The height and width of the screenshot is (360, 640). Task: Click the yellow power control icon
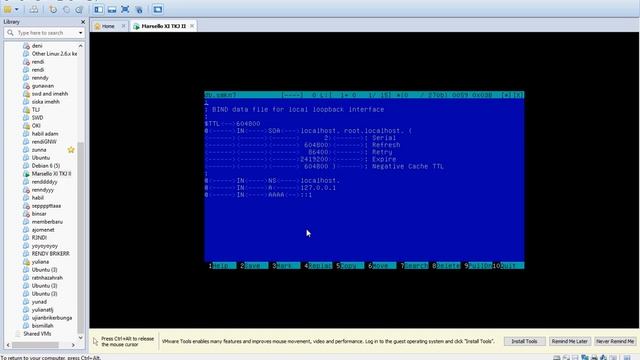(8, 9)
